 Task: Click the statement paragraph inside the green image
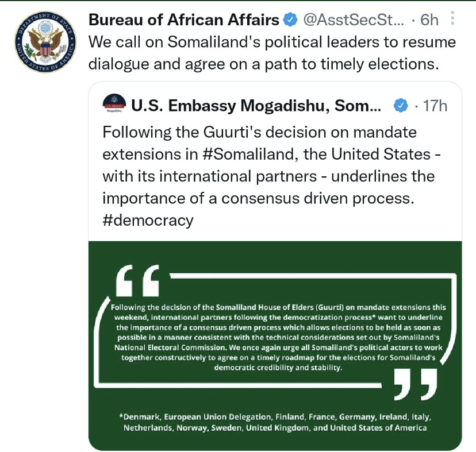tap(278, 337)
